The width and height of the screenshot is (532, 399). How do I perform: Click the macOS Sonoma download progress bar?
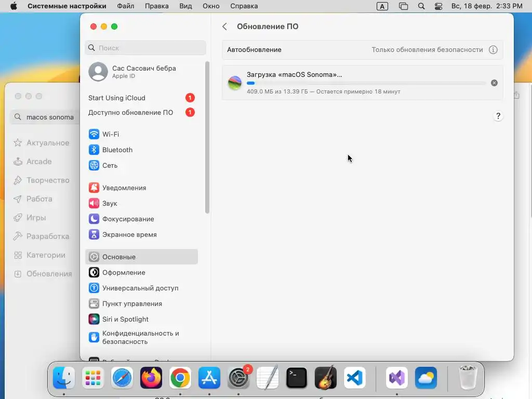[x=366, y=83]
